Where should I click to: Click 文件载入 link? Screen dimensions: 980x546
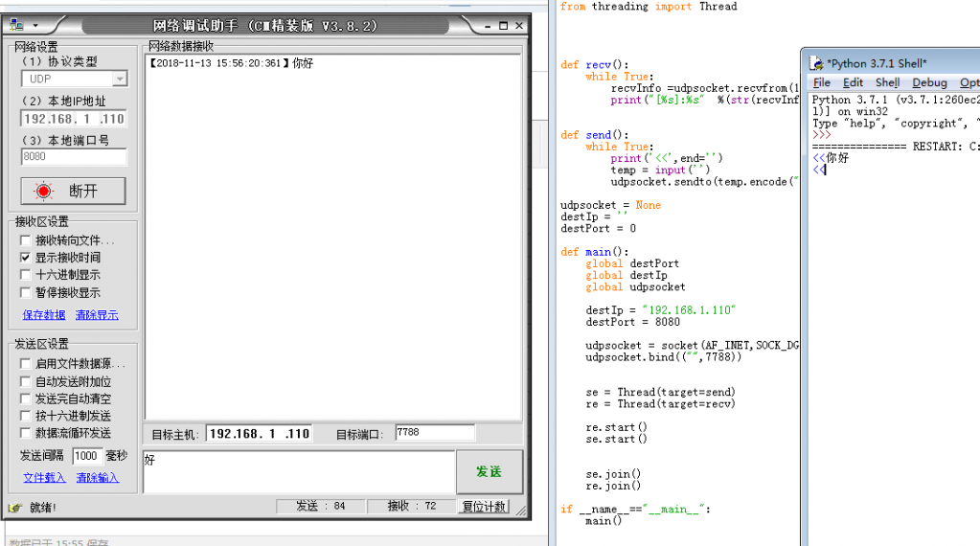point(44,477)
